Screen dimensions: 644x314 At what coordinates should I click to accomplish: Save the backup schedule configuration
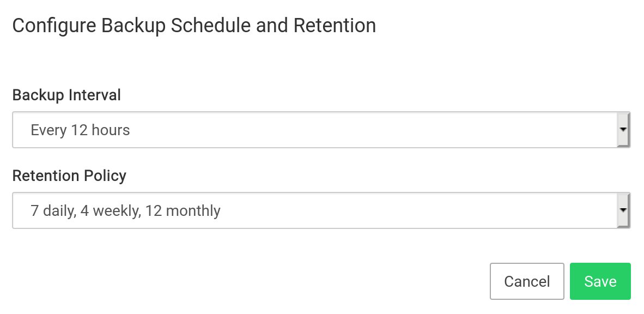point(600,281)
